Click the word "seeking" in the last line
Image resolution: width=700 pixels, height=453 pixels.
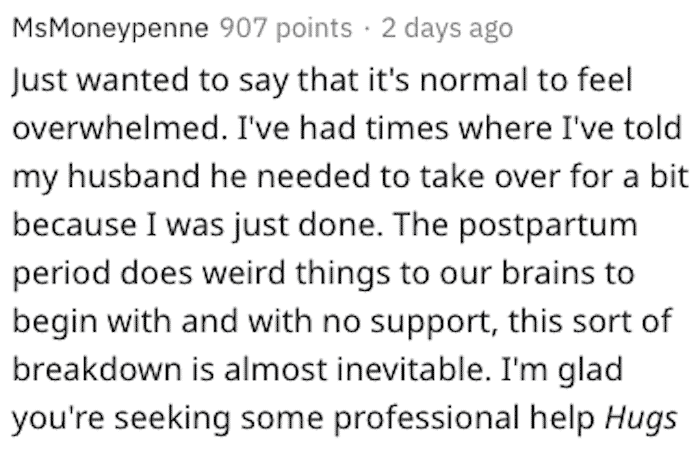[x=173, y=419]
